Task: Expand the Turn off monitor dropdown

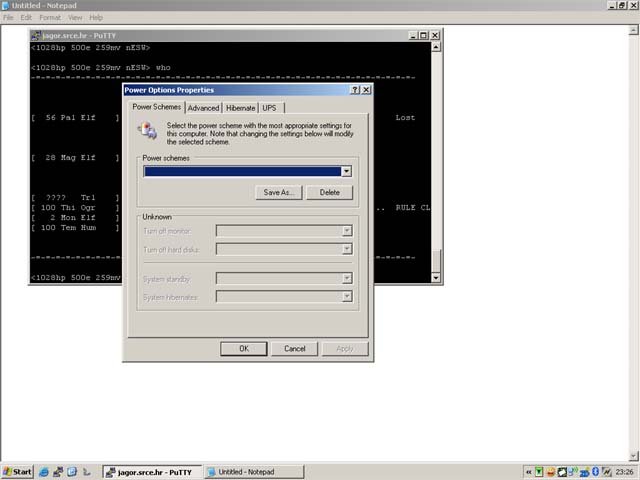Action: point(347,231)
